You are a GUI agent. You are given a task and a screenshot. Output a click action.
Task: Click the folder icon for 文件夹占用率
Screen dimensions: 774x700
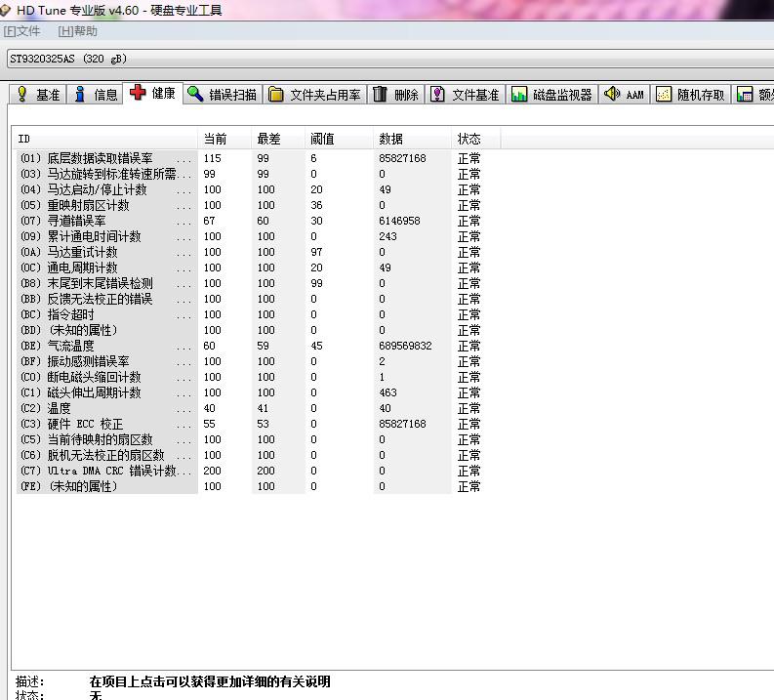coord(275,94)
